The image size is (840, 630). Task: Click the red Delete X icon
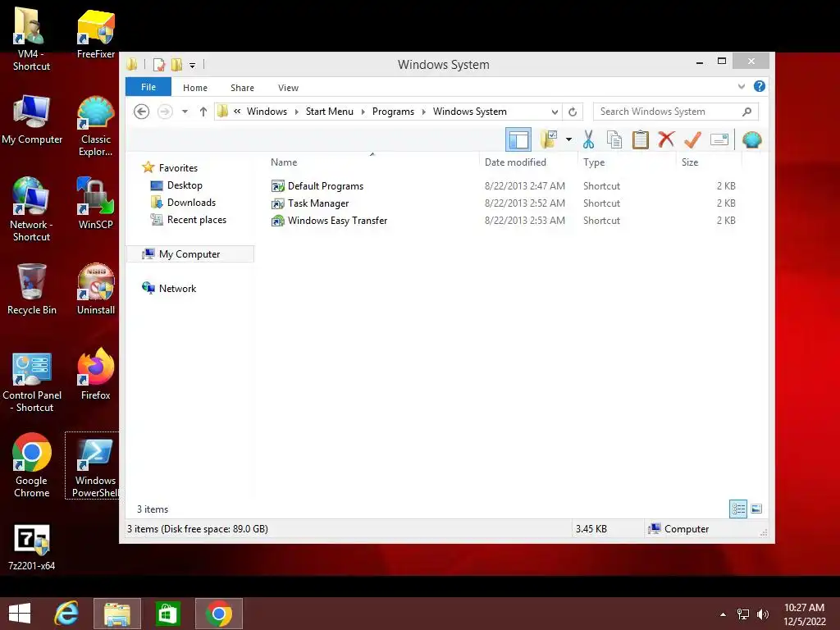point(666,139)
